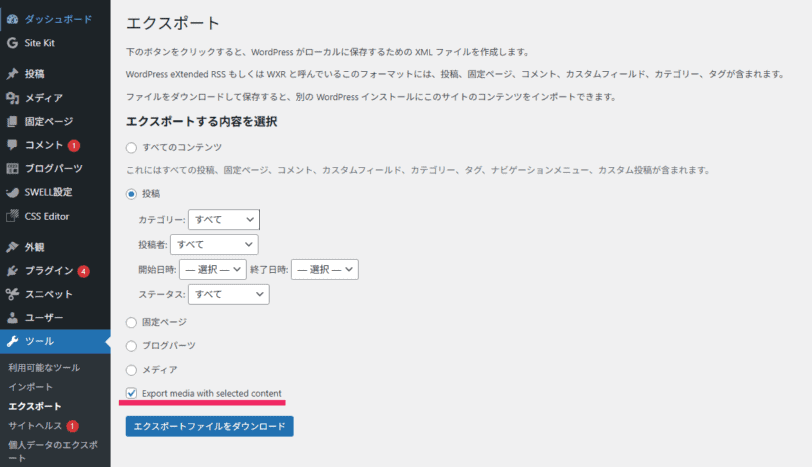Click the Users (ユーザー) person icon

[12, 317]
